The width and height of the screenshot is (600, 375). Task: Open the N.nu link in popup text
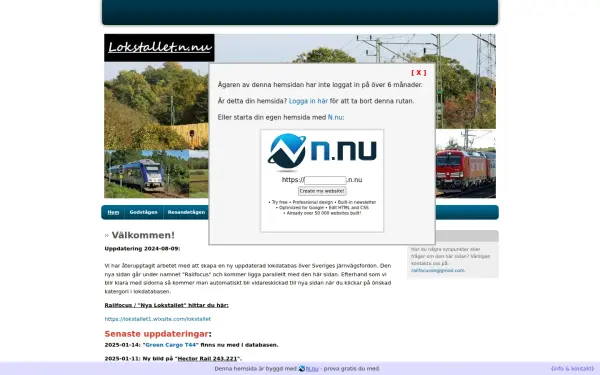[335, 117]
